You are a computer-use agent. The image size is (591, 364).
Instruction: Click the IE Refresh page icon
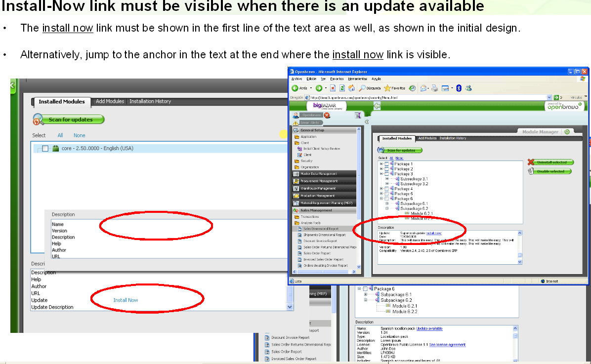coord(342,88)
